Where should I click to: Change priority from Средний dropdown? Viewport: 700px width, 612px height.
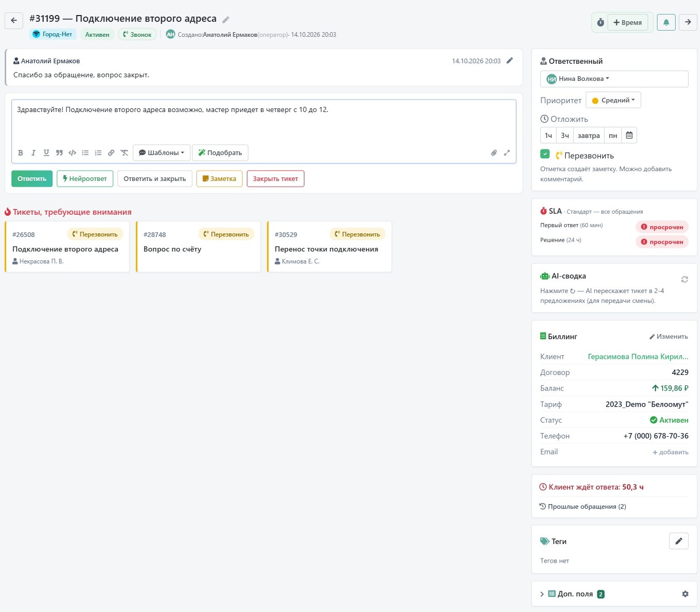coord(613,100)
